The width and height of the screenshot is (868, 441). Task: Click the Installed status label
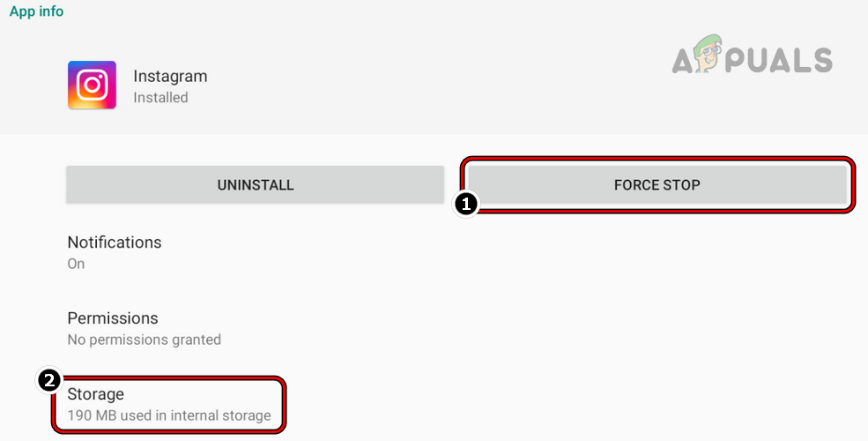coord(160,98)
